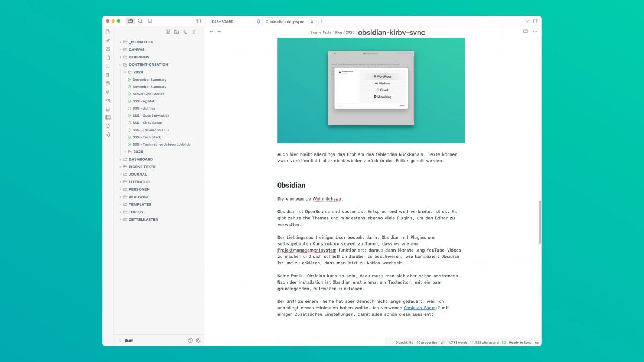Open today's daily note calendar icon
The width and height of the screenshot is (644, 362).
pos(108,57)
